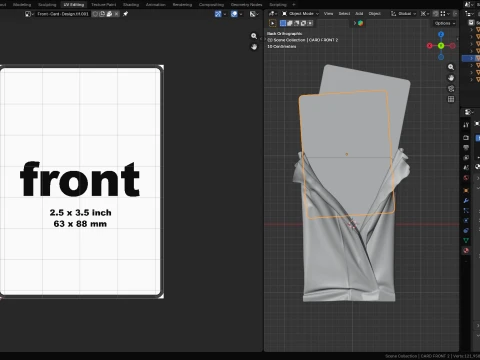Viewport: 480px width, 360px height.
Task: Open the UV editor gizmo options dropdown
Action: click(225, 14)
